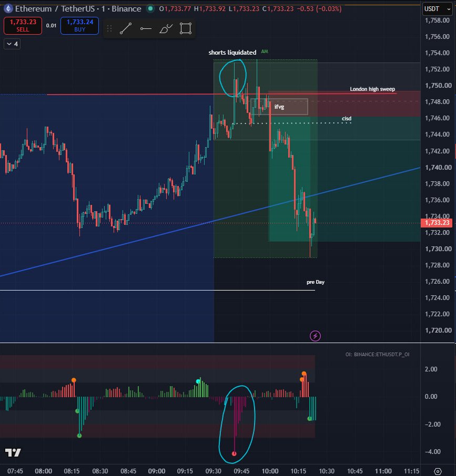
Task: Click the BUY 1,733.24 button
Action: [79, 26]
